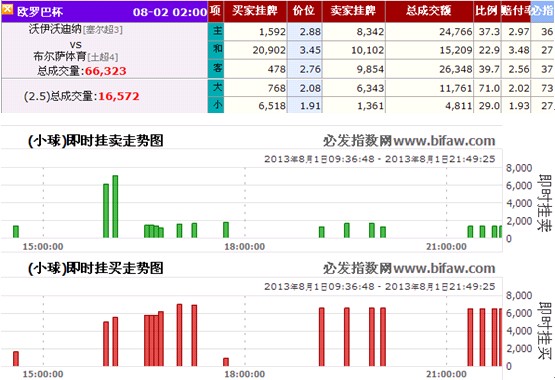The width and height of the screenshot is (555, 380).
Task: Click the 21:00:00 label under the buy chart
Action: point(446,374)
